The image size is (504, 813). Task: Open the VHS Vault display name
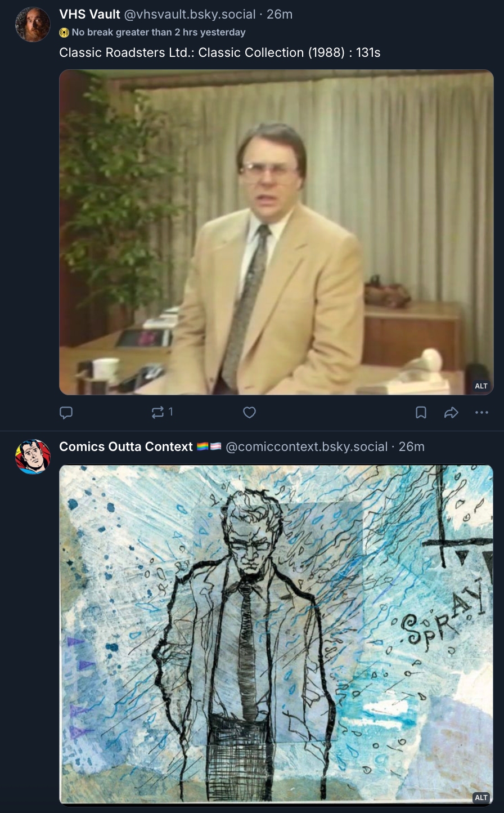coord(89,14)
